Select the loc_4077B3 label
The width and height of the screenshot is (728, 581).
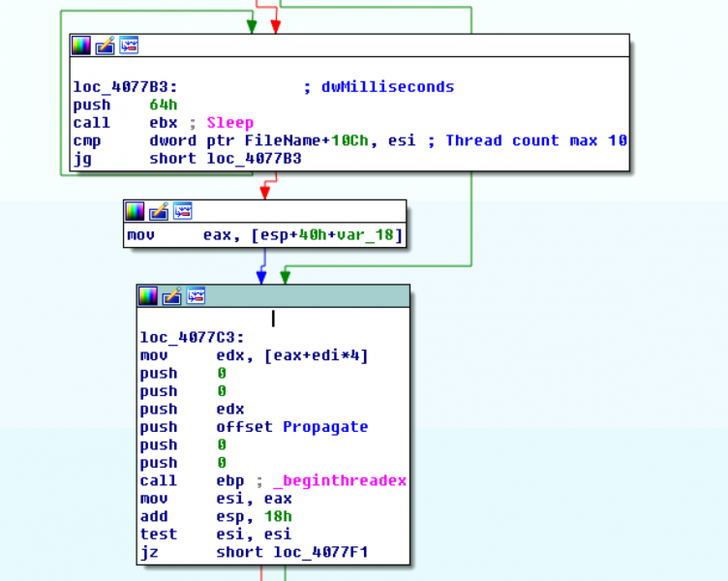[125, 87]
